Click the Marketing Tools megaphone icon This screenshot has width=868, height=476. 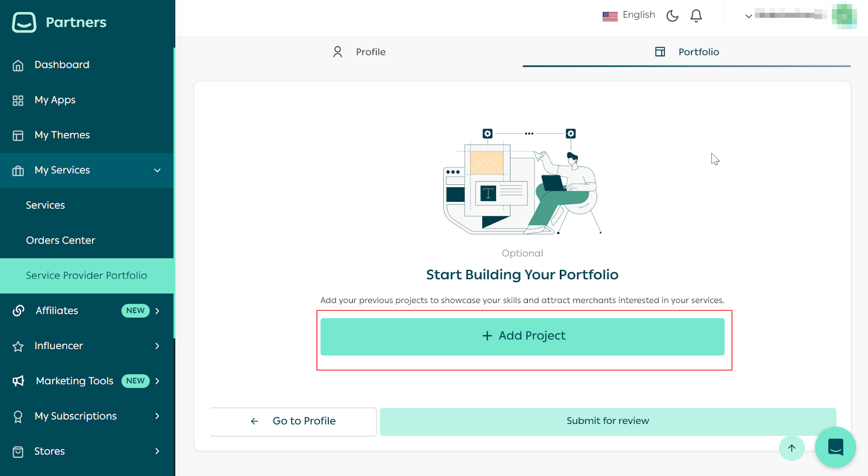(x=18, y=381)
